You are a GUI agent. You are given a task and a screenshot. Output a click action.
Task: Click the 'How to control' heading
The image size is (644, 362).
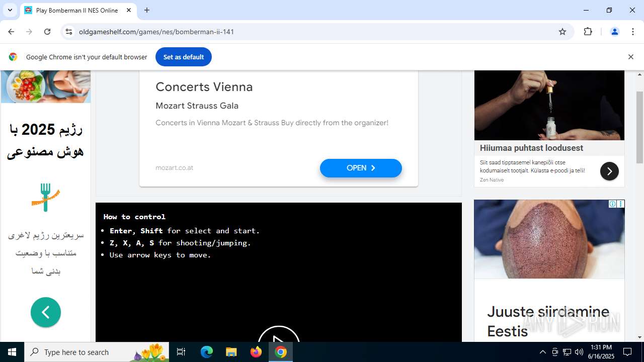point(134,217)
